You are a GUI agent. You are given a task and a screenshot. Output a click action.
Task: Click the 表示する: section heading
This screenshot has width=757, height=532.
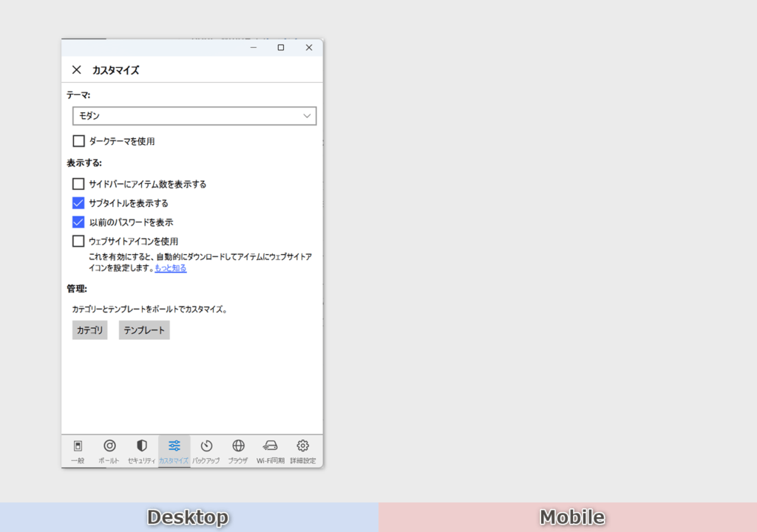(84, 163)
